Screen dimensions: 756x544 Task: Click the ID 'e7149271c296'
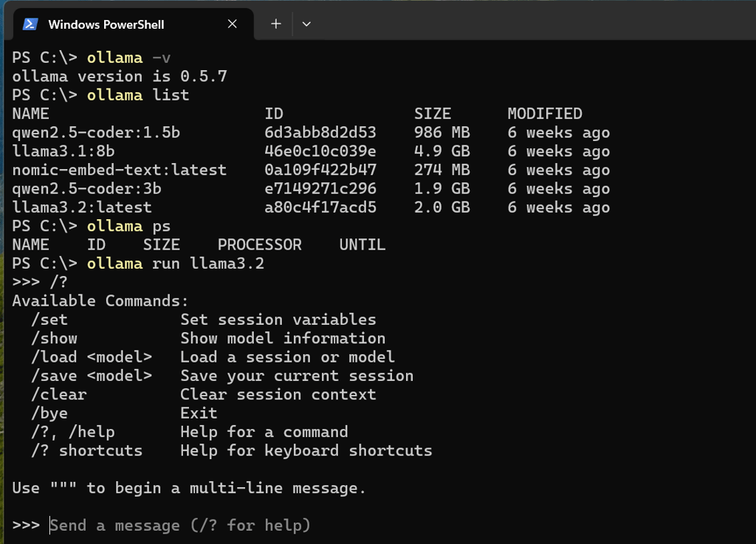[320, 189]
